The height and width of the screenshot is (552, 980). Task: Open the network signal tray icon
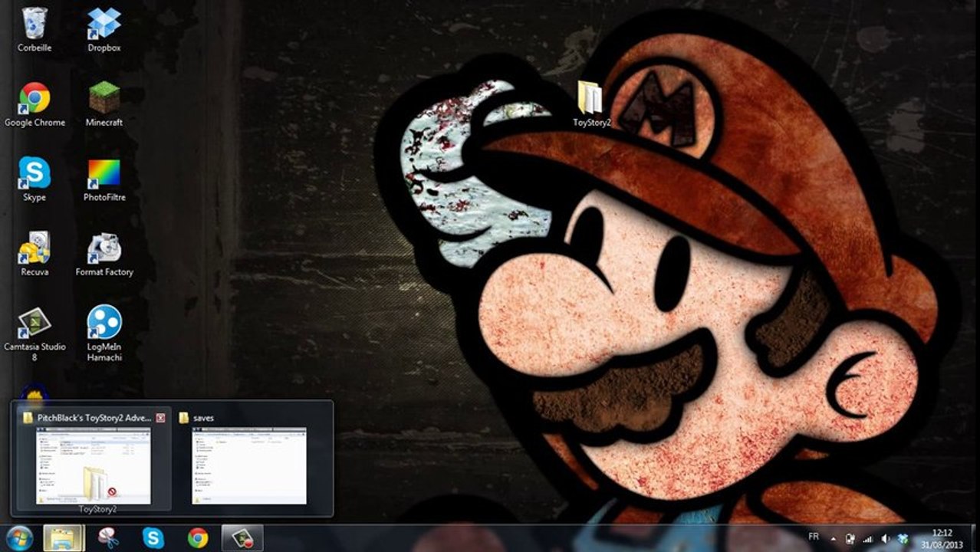869,538
